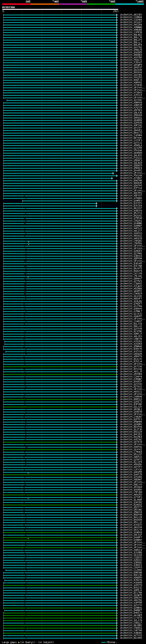
Task: Select hit label UniRef100_A3SUG1
Action: pos(131,342)
